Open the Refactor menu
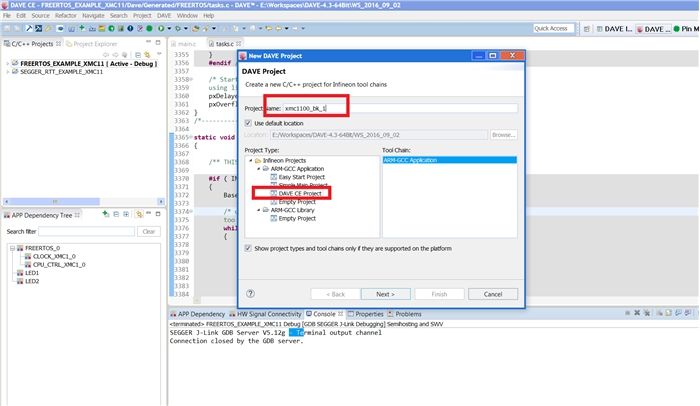 66,16
